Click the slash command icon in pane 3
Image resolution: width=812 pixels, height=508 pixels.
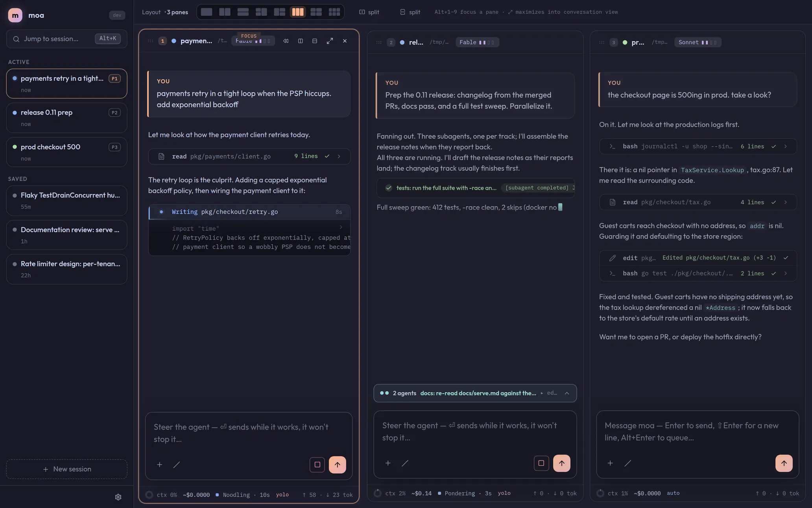pos(627,463)
